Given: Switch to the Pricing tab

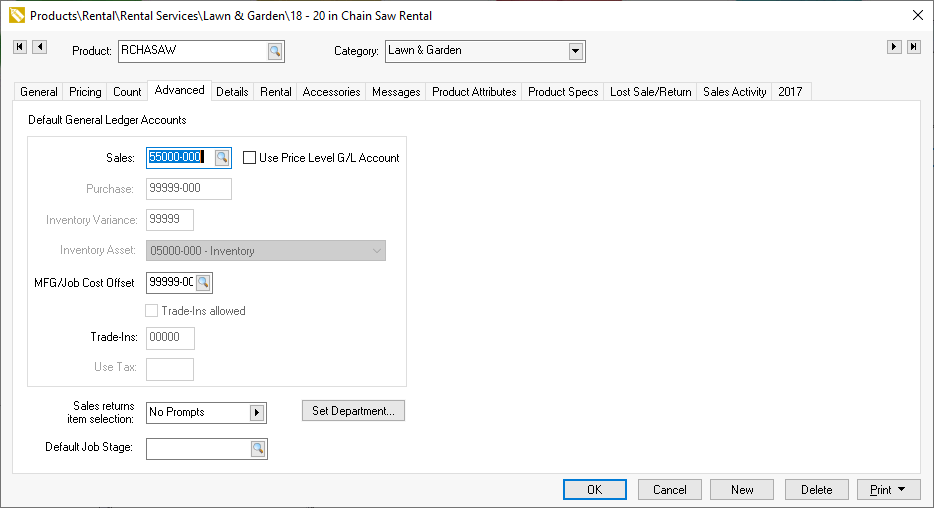Looking at the screenshot, I should 85,92.
